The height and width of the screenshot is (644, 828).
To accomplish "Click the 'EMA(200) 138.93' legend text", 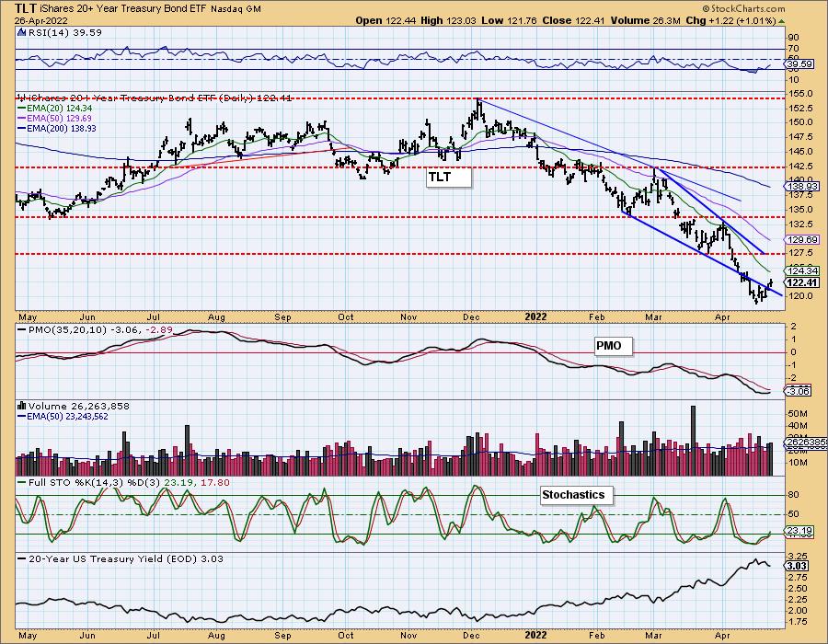I will point(62,128).
